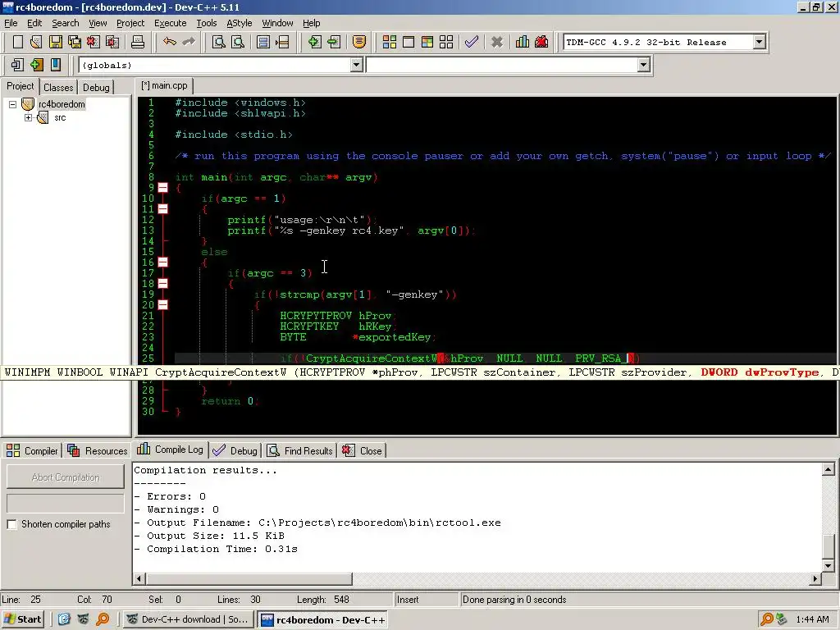The height and width of the screenshot is (630, 840).
Task: Open the Resources tab
Action: point(98,450)
